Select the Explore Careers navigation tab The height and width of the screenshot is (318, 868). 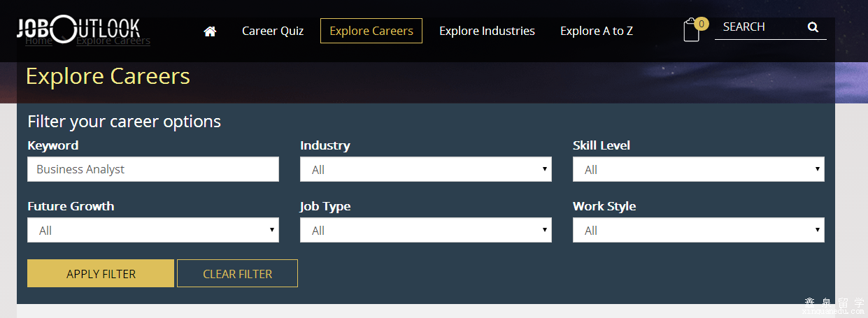(371, 31)
